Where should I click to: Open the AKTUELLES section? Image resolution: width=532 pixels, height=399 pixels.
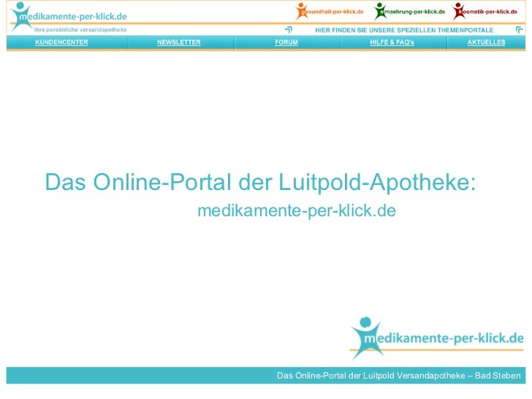click(x=486, y=42)
